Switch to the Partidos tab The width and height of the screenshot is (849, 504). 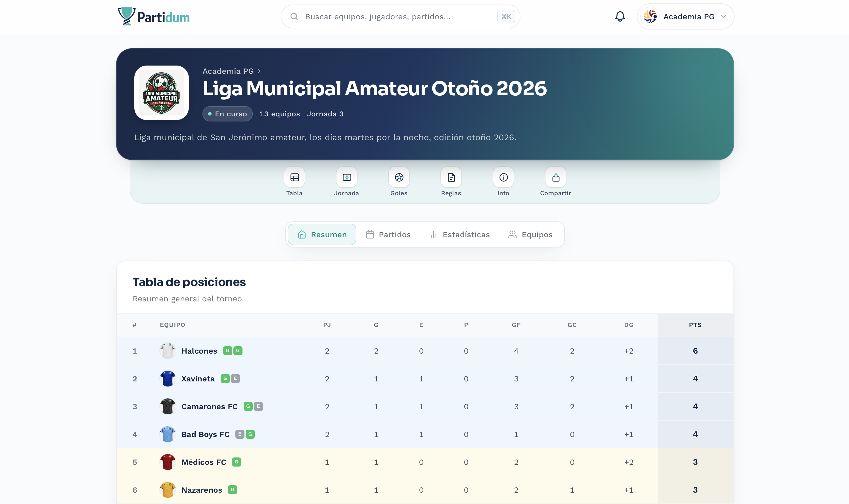click(x=388, y=234)
